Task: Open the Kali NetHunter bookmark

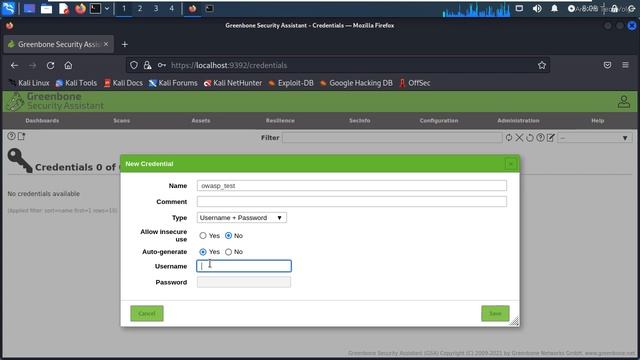Action: coord(233,83)
